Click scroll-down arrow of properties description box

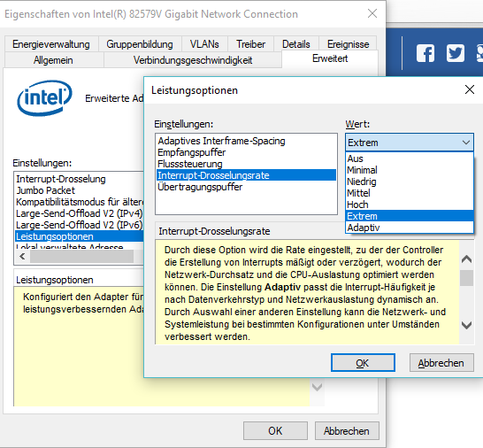(317, 387)
